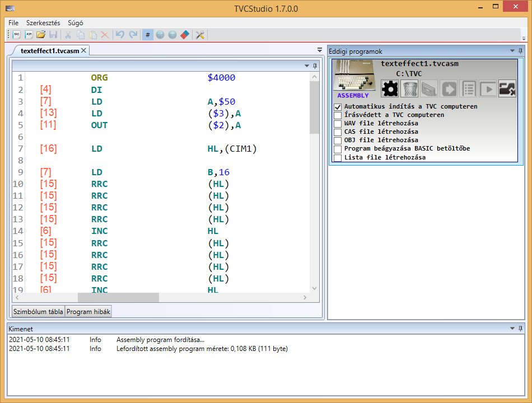Open the Súgó menu
532x403 pixels.
coord(76,23)
